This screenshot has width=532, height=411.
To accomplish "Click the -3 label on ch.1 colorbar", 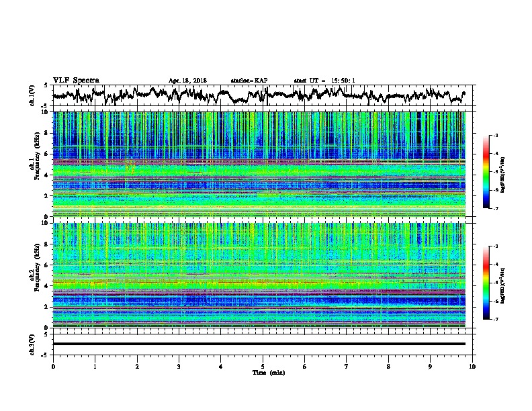I will click(495, 135).
